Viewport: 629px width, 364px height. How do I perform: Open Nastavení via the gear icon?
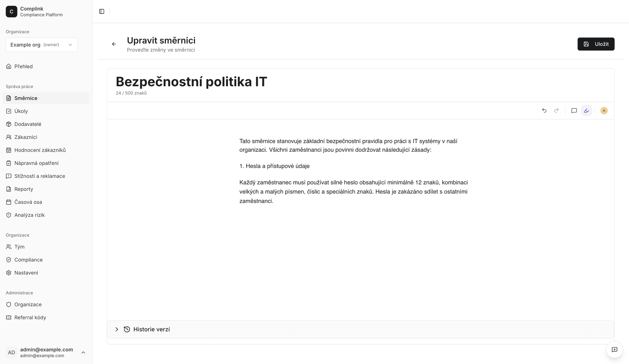pyautogui.click(x=9, y=273)
